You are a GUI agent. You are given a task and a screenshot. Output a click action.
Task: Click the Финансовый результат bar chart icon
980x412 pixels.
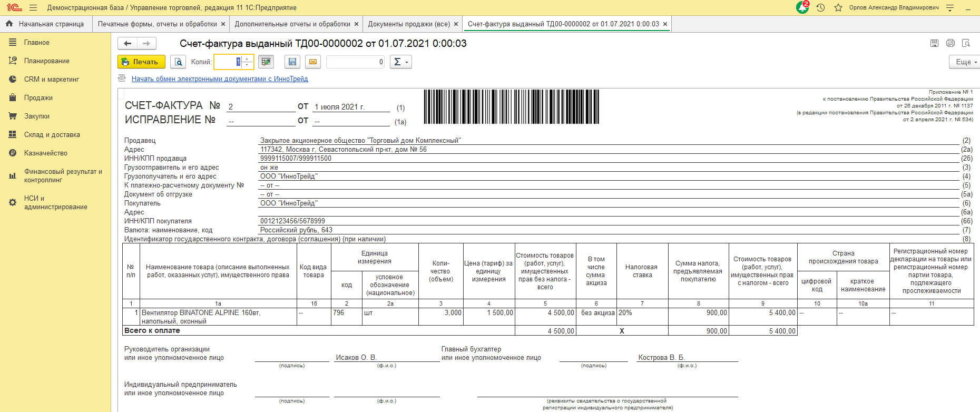click(x=13, y=175)
